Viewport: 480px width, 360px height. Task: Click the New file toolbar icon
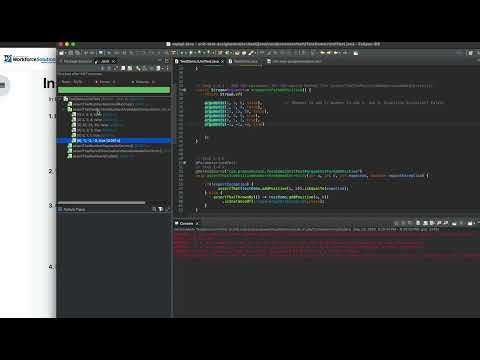click(x=61, y=53)
